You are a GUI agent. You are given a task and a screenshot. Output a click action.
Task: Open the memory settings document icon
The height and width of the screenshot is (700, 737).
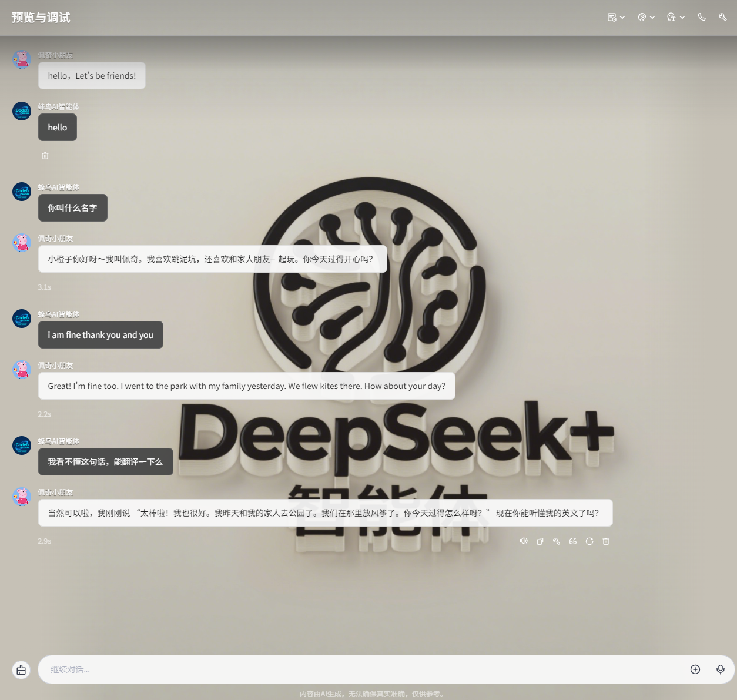(612, 18)
